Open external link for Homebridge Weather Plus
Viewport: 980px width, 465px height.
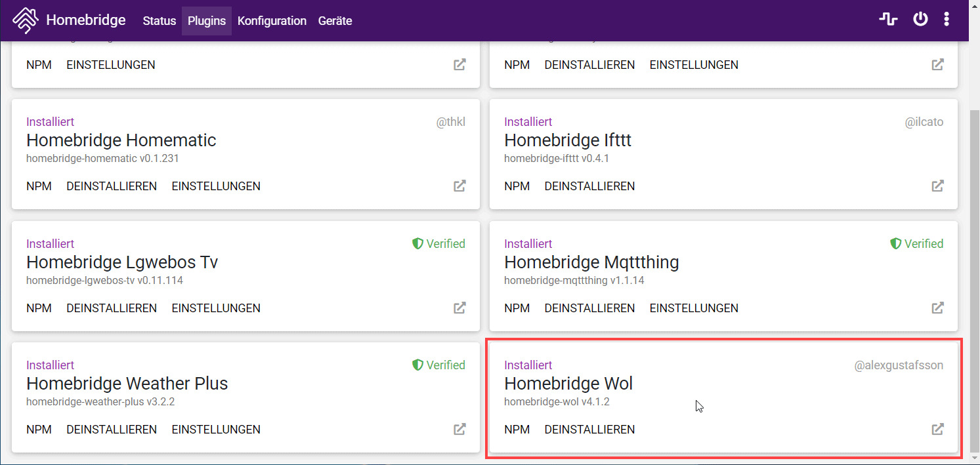pos(459,430)
